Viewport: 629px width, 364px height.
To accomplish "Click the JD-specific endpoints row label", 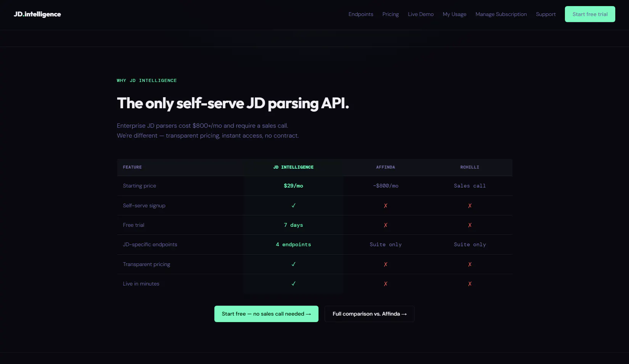I will coord(150,244).
